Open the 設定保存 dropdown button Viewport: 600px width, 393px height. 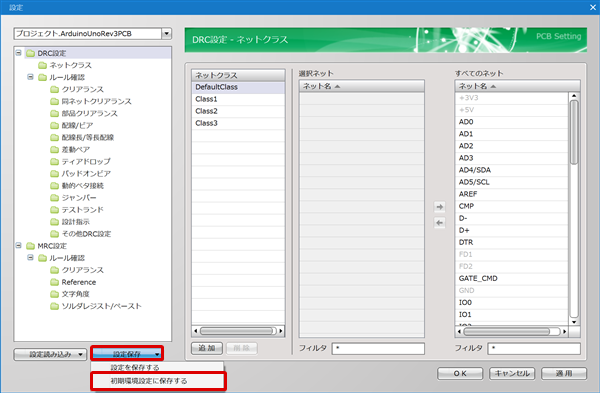coord(127,354)
